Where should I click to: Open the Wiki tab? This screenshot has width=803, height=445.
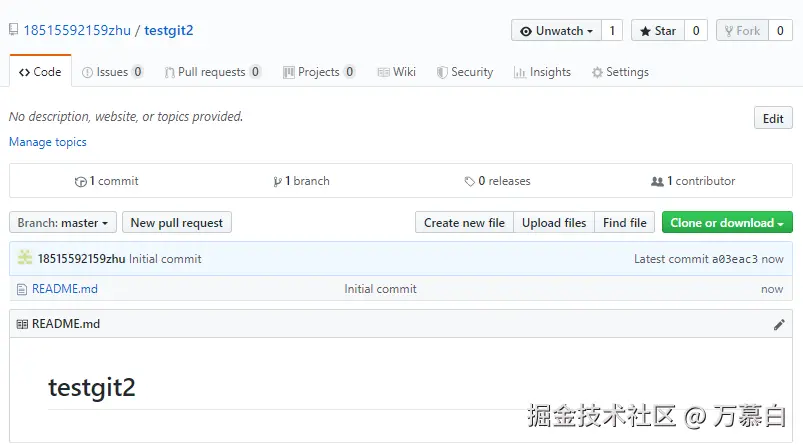coord(396,72)
